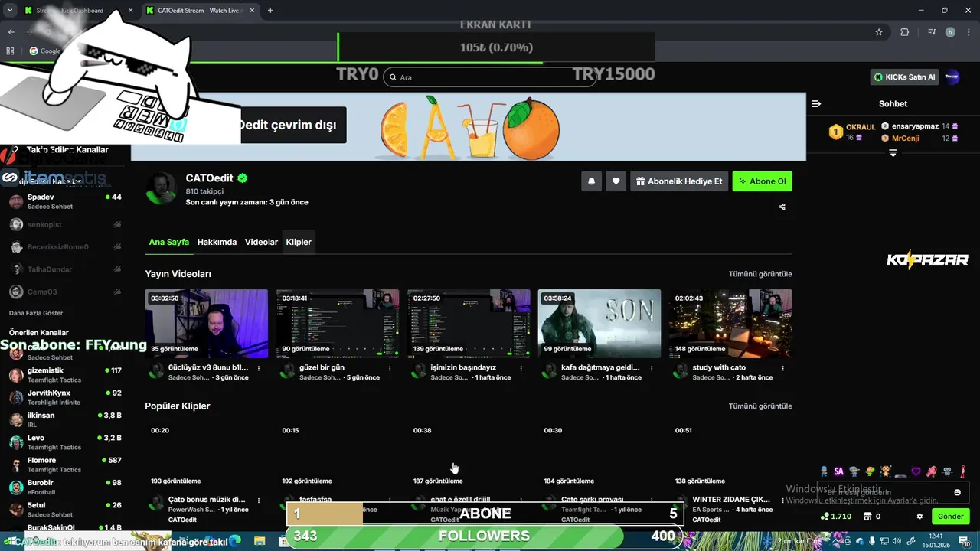This screenshot has height=551, width=980.
Task: Open Chrome tab search dropdown arrow
Action: pyautogui.click(x=10, y=10)
